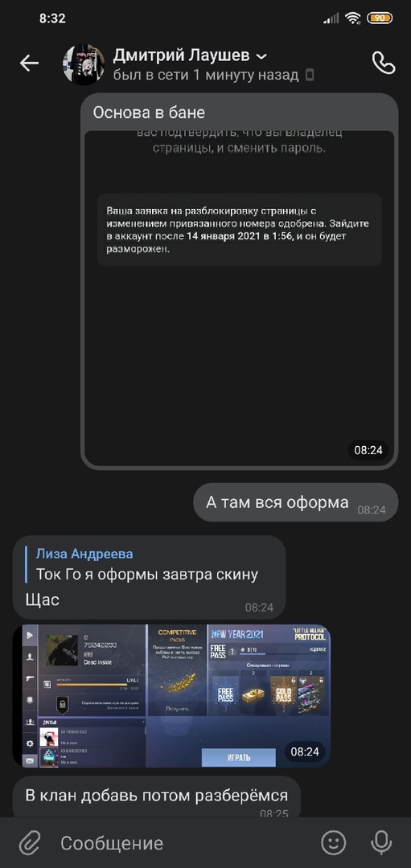Viewport: 411px width, 868px height.
Task: Open Дмитрий Лаушев's profile avatar
Action: pos(84,64)
